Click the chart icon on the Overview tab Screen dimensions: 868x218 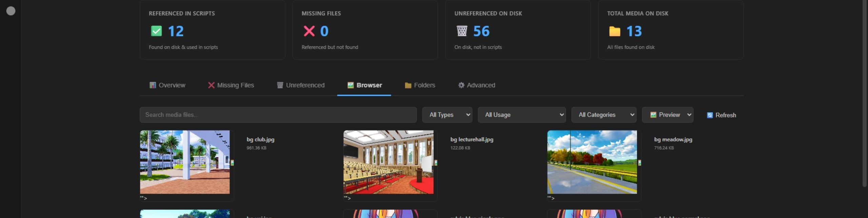[153, 85]
